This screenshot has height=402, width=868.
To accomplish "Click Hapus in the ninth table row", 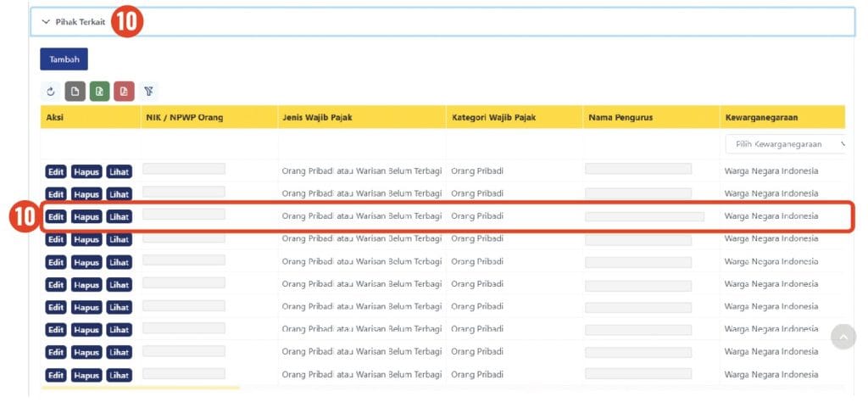I will coord(86,352).
